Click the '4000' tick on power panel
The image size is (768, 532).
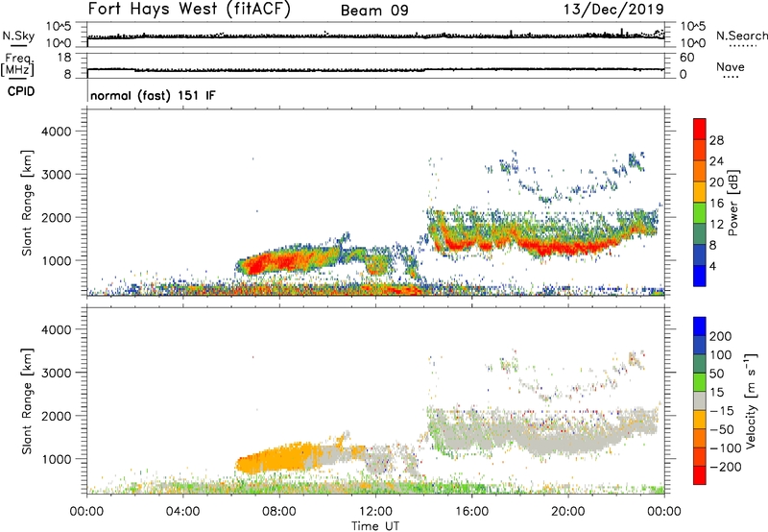tap(57, 132)
